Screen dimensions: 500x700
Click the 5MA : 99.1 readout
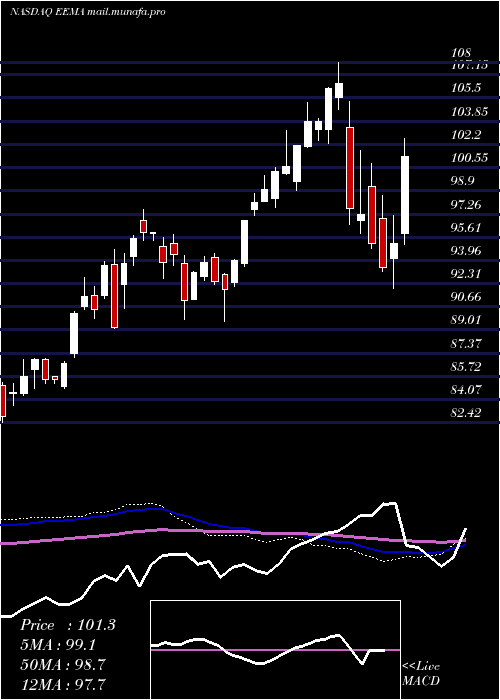[58, 645]
